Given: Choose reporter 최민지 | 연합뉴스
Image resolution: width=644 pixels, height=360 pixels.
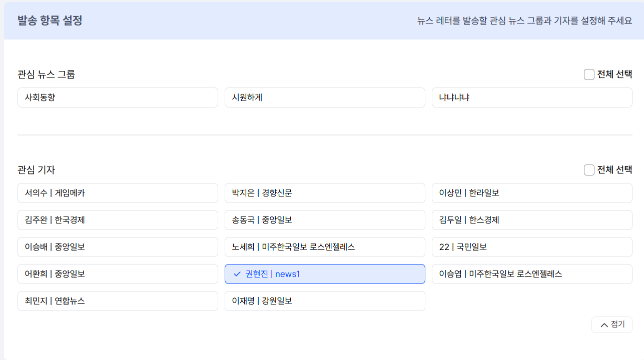Looking at the screenshot, I should (118, 301).
